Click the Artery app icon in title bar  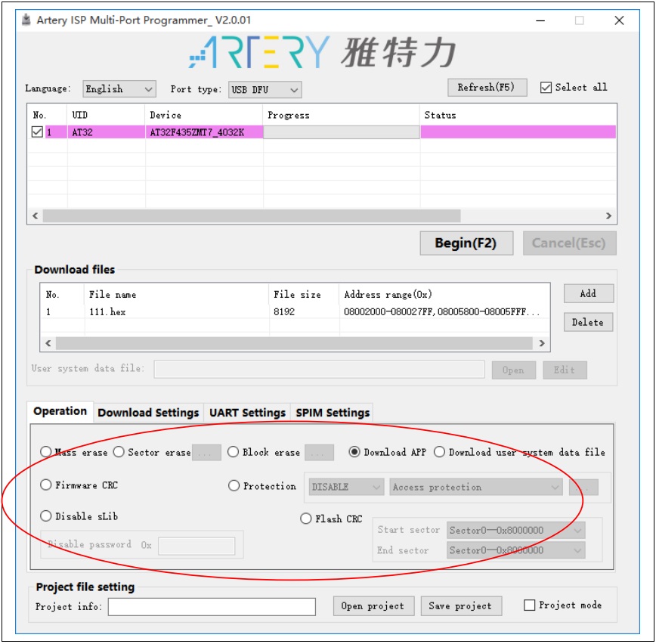(26, 20)
